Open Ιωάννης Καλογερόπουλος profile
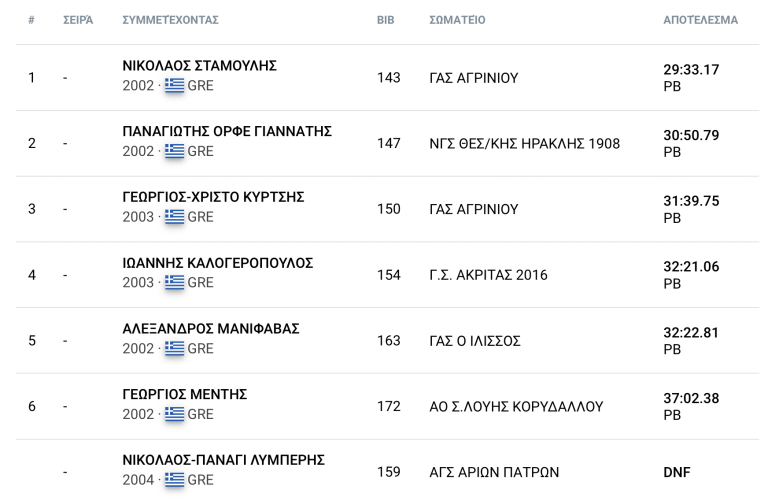This screenshot has width=768, height=504. 217,263
